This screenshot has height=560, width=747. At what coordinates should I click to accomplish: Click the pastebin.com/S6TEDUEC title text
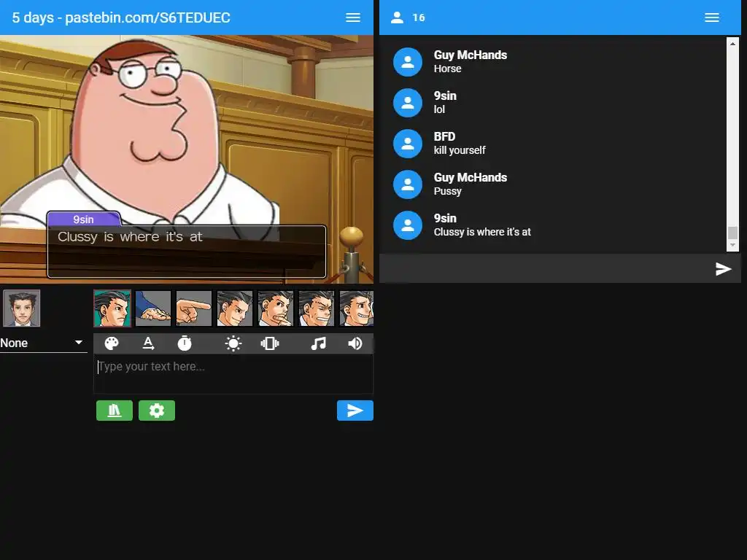click(x=147, y=17)
